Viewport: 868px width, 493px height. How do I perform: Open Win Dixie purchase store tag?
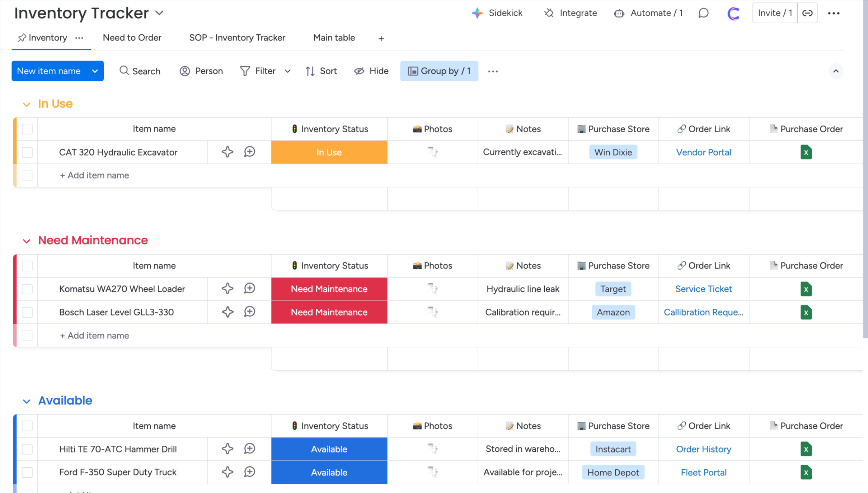(x=613, y=152)
